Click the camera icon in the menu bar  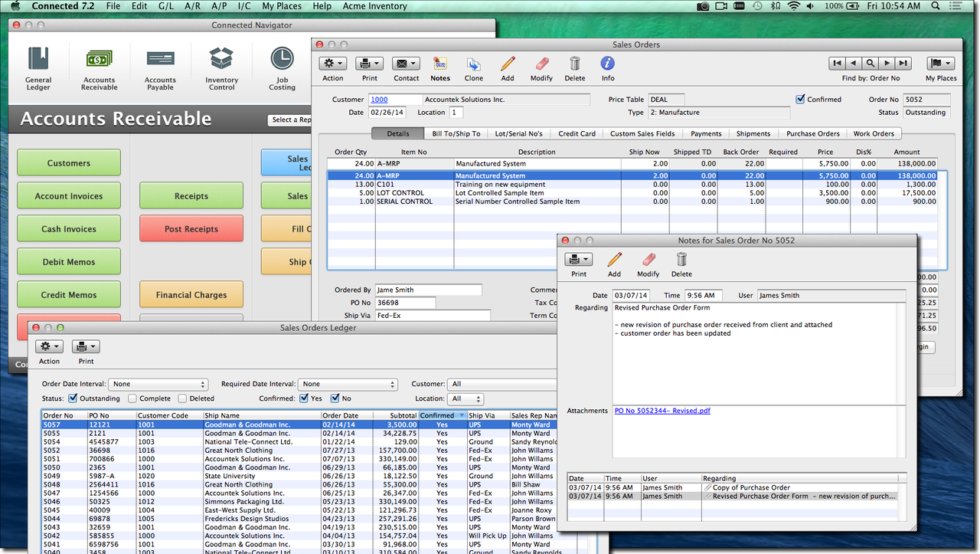click(703, 6)
